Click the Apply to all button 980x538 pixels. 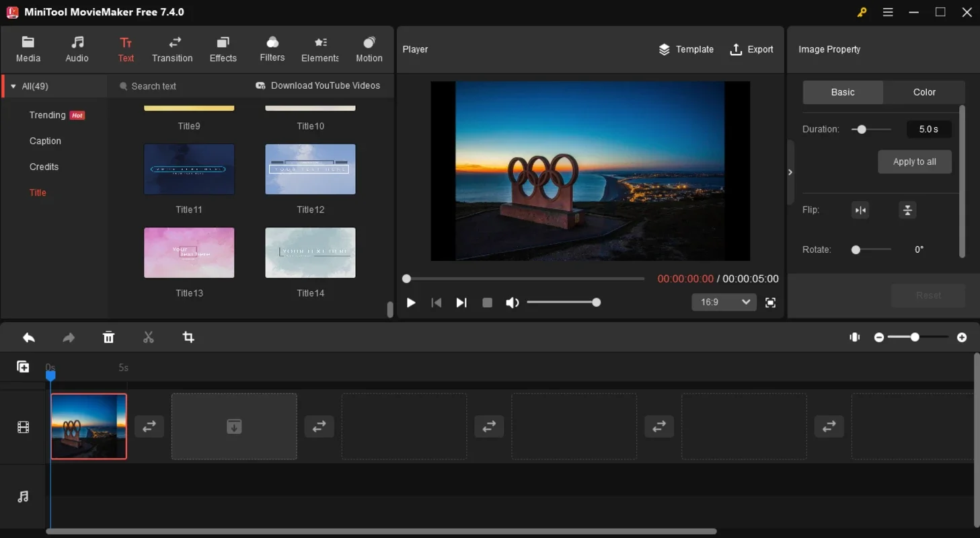915,161
